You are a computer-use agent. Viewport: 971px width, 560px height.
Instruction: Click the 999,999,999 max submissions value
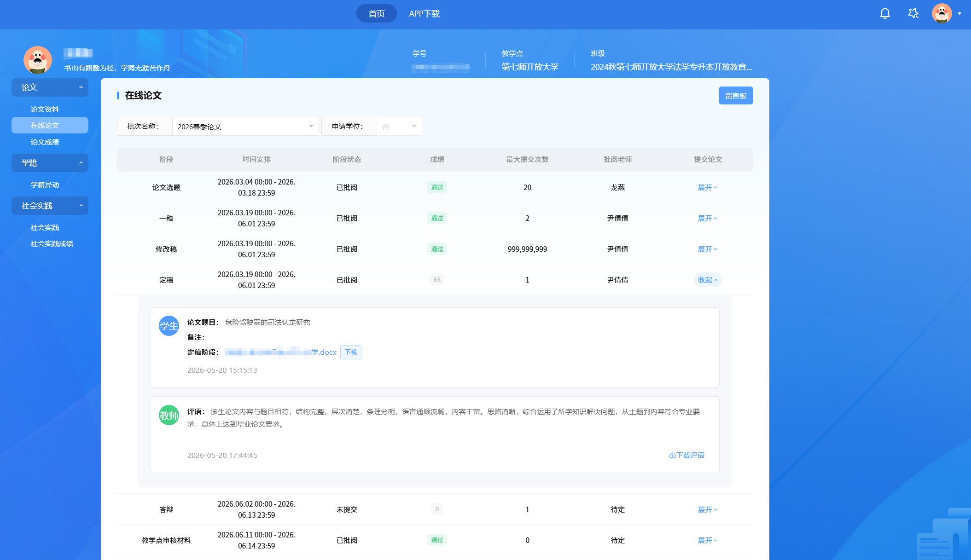(527, 249)
